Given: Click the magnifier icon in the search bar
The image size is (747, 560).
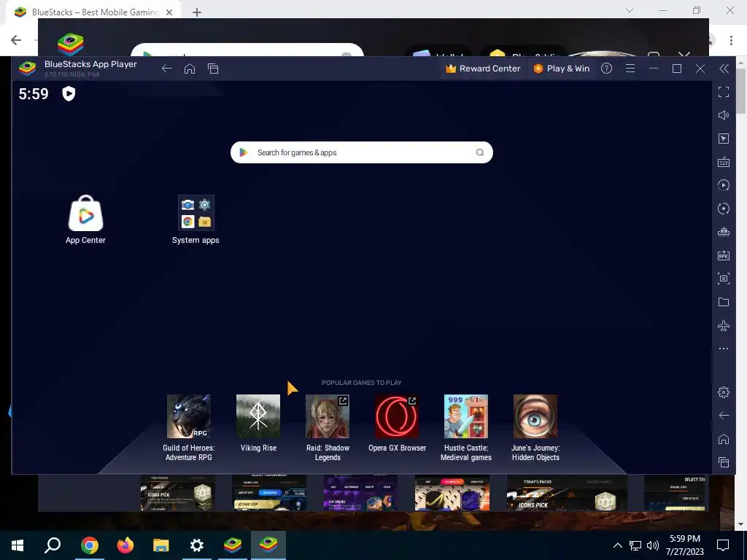Looking at the screenshot, I should 480,152.
